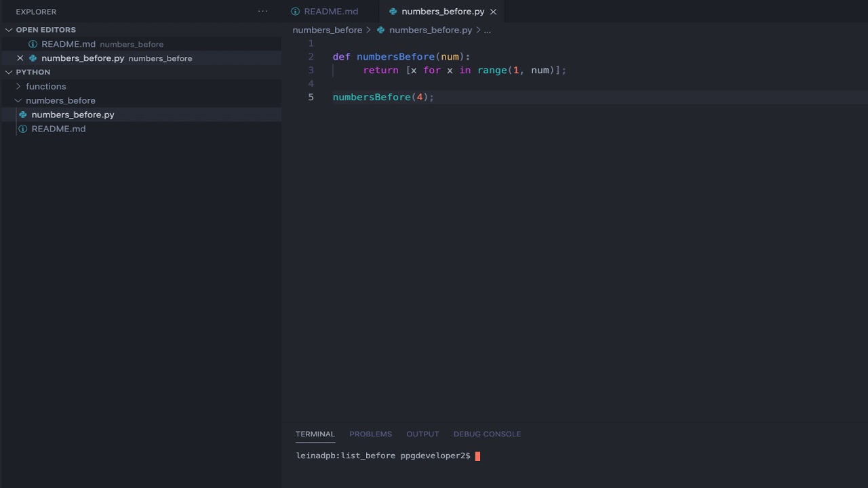Collapse the numbers_before folder
Image resolution: width=868 pixels, height=488 pixels.
[18, 100]
